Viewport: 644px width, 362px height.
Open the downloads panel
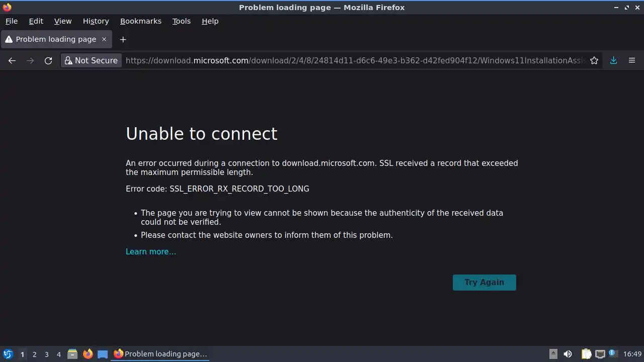pos(613,60)
